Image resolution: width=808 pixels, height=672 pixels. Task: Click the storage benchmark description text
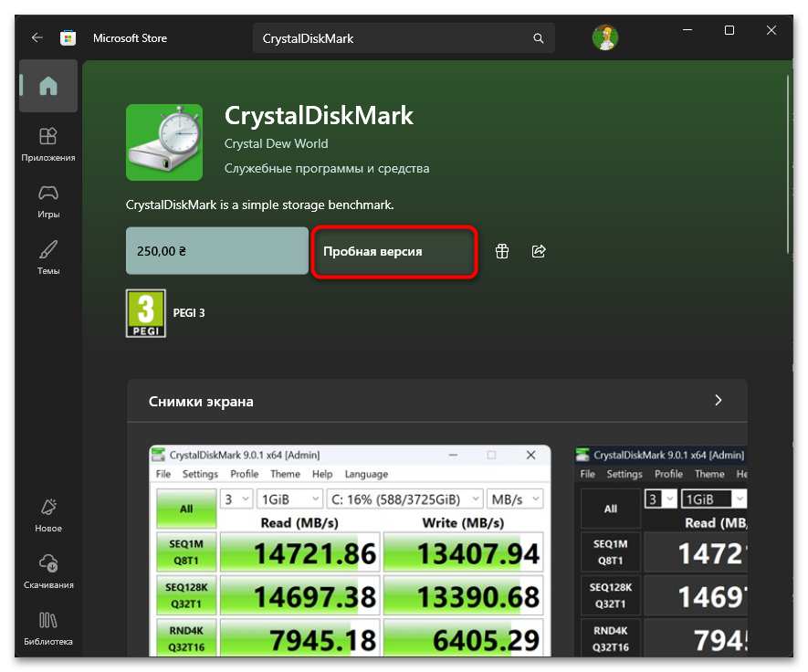pyautogui.click(x=259, y=205)
